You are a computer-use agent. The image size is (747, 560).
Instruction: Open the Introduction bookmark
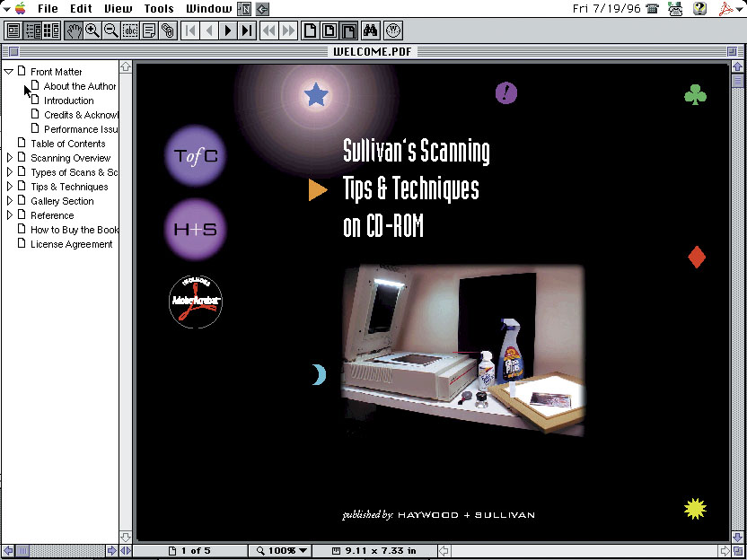point(69,101)
